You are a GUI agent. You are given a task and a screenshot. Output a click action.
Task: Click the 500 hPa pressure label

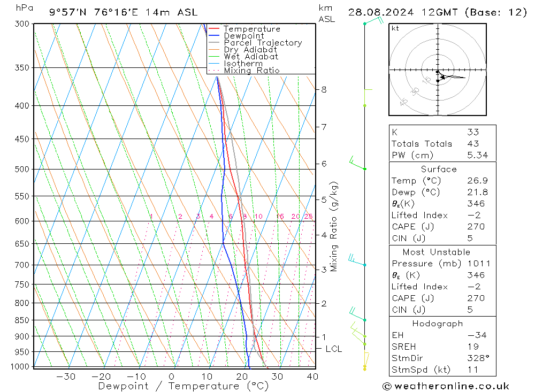point(22,169)
